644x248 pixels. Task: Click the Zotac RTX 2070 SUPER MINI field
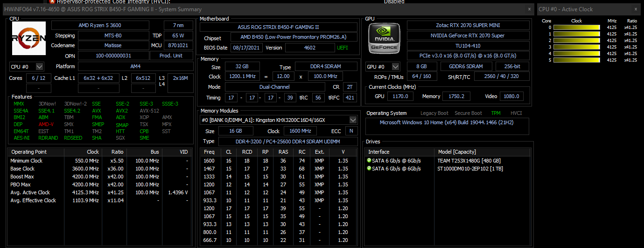tap(469, 25)
